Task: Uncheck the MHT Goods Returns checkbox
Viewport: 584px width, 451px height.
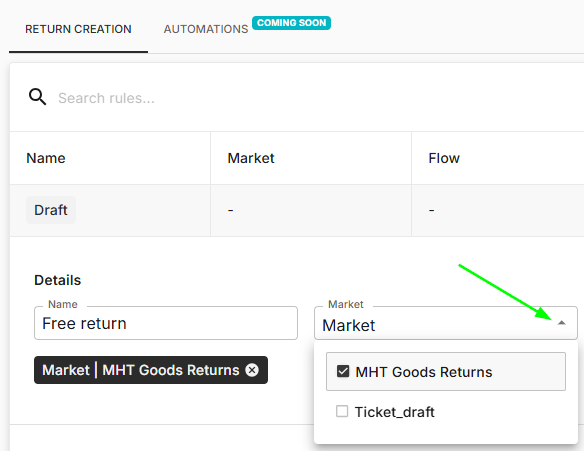Action: point(343,371)
